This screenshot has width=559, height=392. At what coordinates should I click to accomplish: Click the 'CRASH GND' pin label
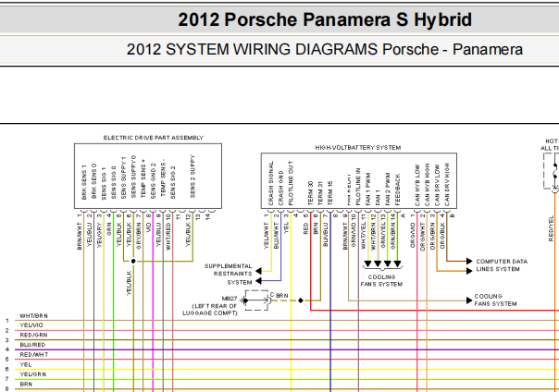tap(280, 188)
